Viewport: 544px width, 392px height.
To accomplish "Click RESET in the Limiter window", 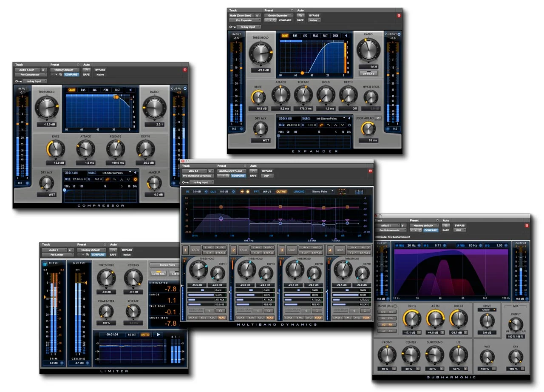I will tap(132, 335).
